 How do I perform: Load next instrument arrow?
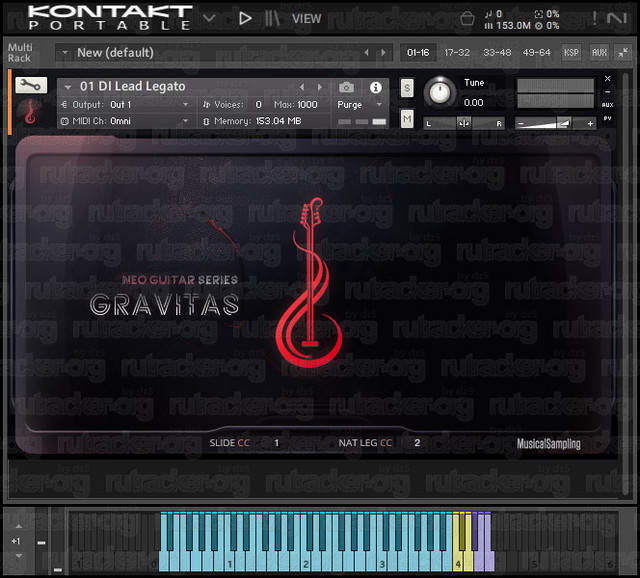pyautogui.click(x=320, y=87)
